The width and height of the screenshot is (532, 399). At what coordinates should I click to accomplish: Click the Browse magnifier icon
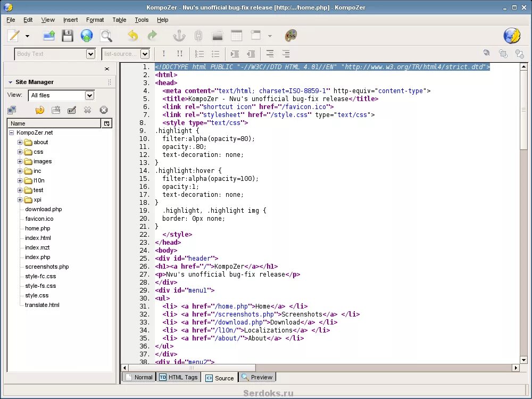tap(106, 36)
